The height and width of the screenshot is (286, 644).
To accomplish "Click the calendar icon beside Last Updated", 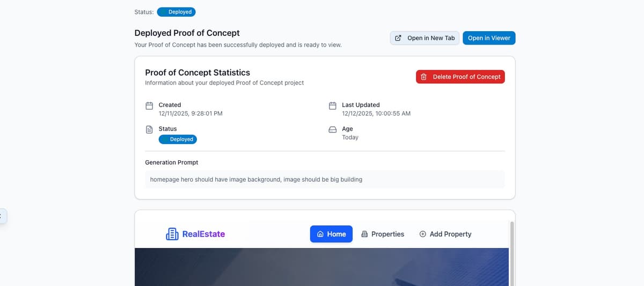I will 333,105.
